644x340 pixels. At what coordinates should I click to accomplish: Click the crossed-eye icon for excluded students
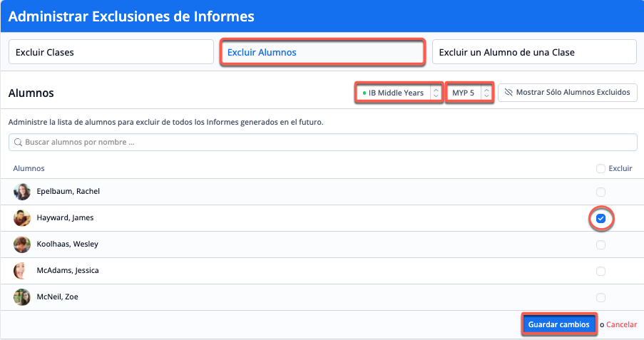[508, 93]
